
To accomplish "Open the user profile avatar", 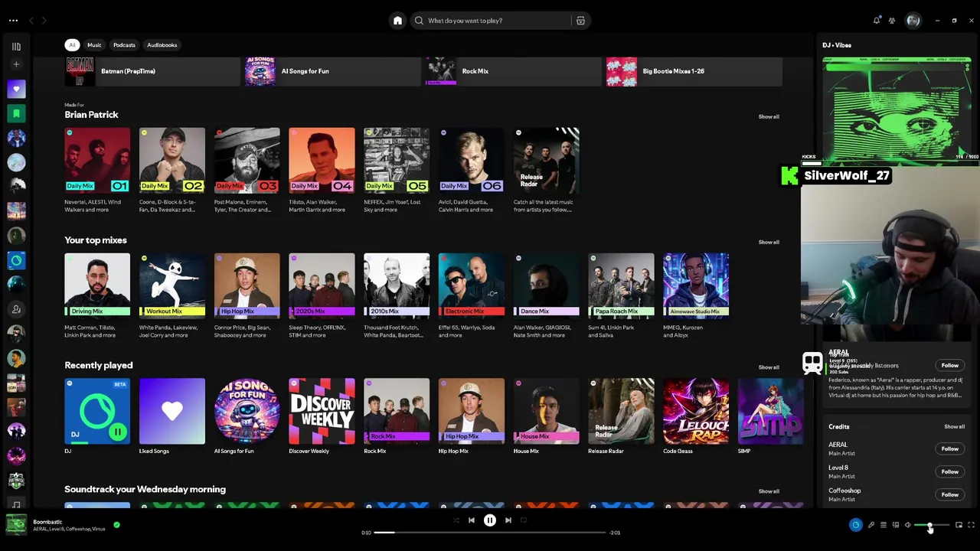I will 913,21.
